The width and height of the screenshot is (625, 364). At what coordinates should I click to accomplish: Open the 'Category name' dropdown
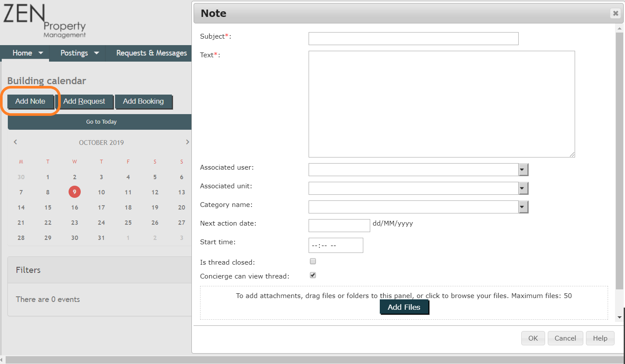point(523,207)
